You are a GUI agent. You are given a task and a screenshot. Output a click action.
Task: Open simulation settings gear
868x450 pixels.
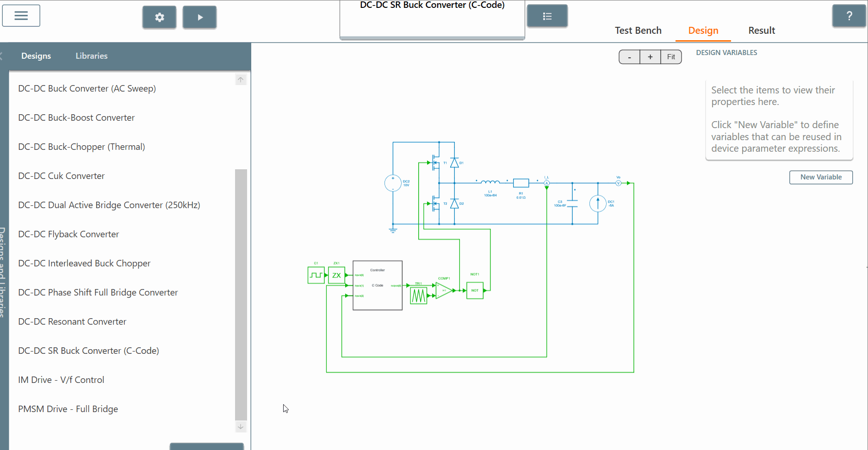tap(160, 18)
